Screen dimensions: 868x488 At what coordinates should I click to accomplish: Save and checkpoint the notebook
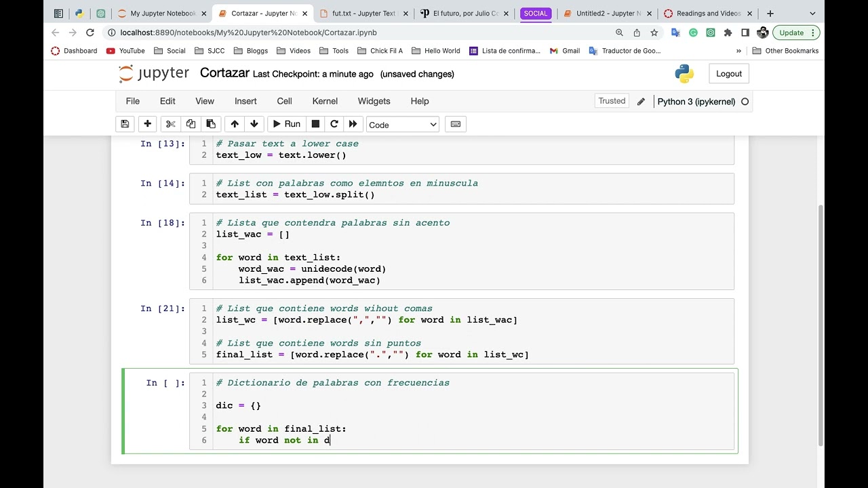(x=125, y=124)
